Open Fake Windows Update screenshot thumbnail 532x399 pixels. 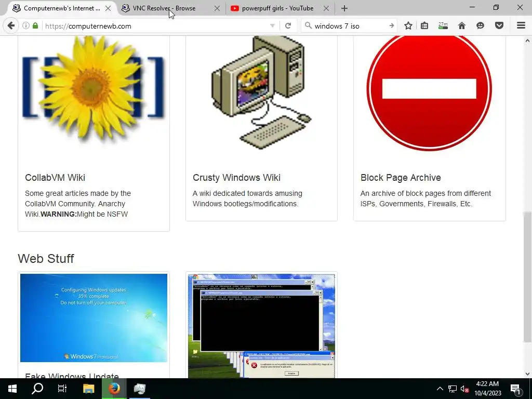click(x=94, y=317)
